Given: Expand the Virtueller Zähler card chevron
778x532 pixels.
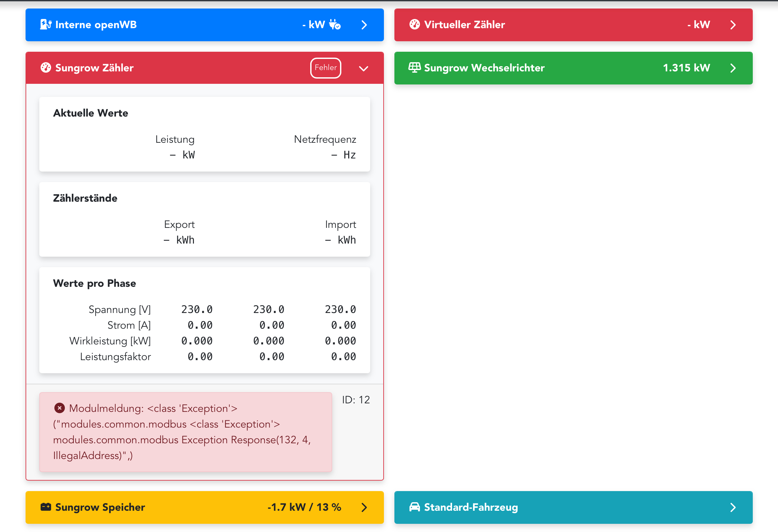Looking at the screenshot, I should point(733,25).
